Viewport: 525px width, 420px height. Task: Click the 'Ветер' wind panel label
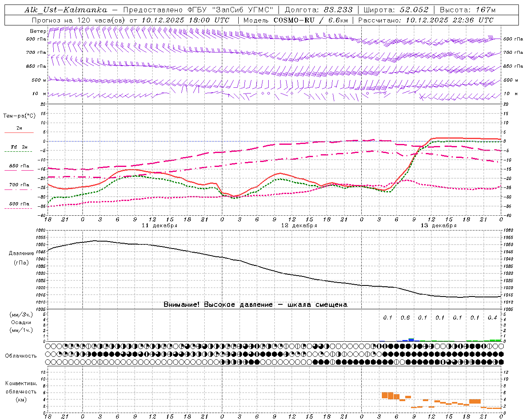click(x=38, y=31)
